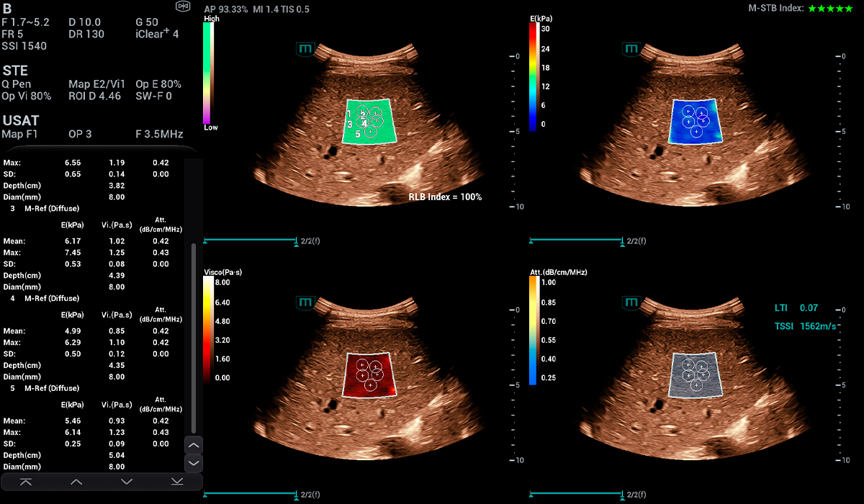The width and height of the screenshot is (864, 504).
Task: Go to next measurement page
Action: [x=127, y=481]
